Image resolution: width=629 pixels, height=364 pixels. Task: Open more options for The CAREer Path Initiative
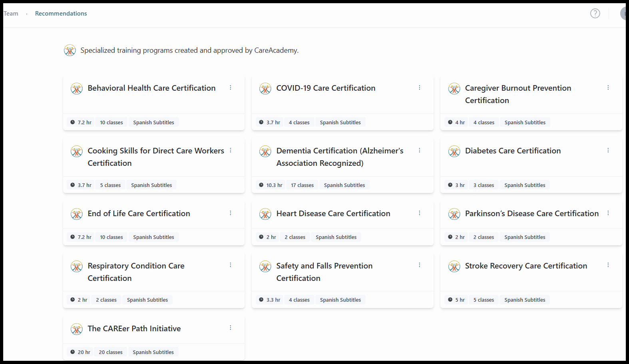(231, 328)
